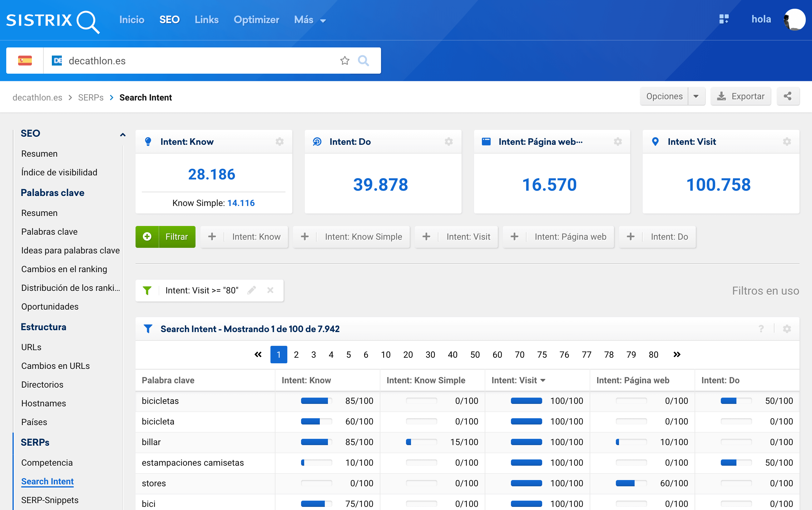The image size is (812, 510).
Task: Sort by Intent: Know Simple column header
Action: (x=426, y=380)
